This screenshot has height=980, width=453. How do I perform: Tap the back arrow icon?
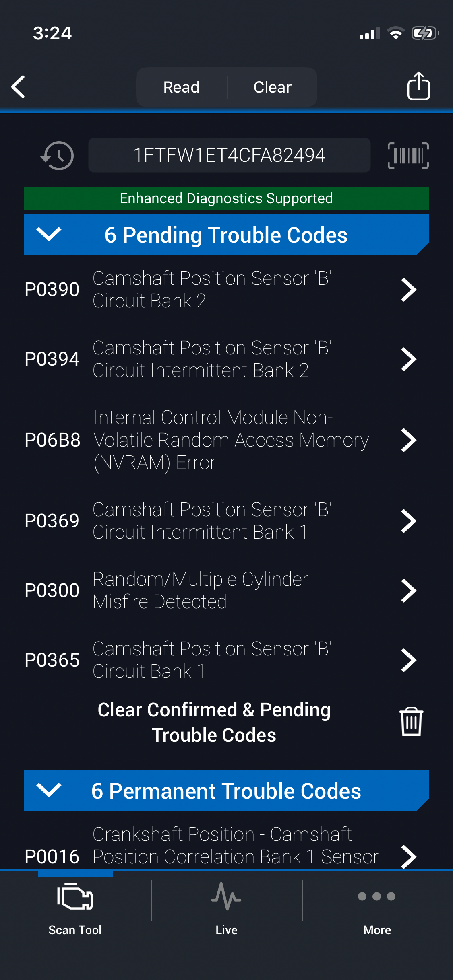point(19,87)
